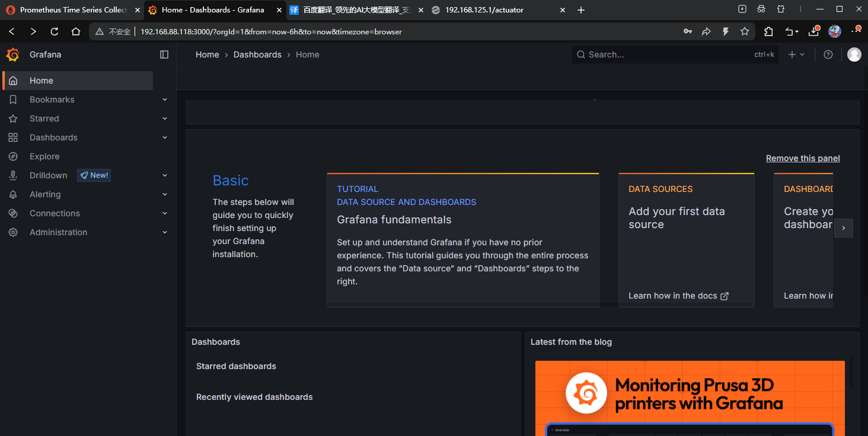Click the Dashboards breadcrumb link

coord(257,54)
